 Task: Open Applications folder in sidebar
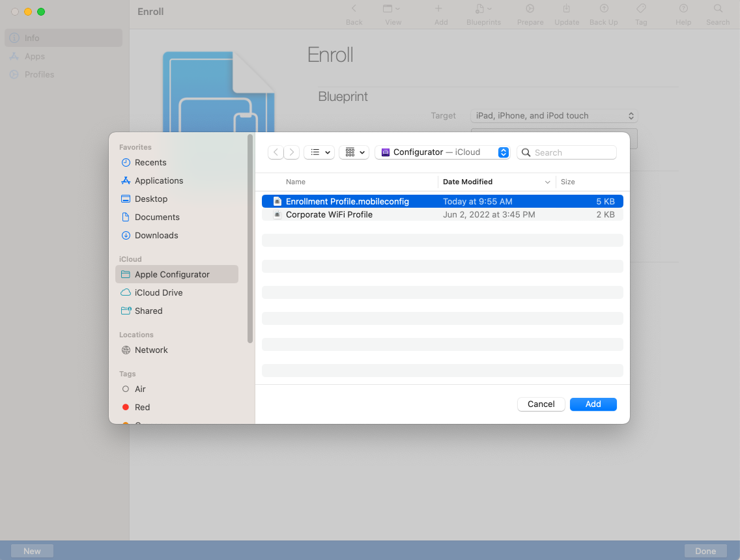[177, 180]
